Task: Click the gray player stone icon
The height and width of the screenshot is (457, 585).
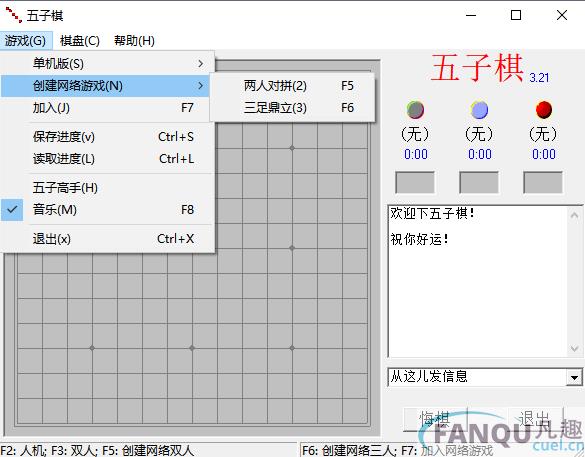Action: [x=415, y=110]
